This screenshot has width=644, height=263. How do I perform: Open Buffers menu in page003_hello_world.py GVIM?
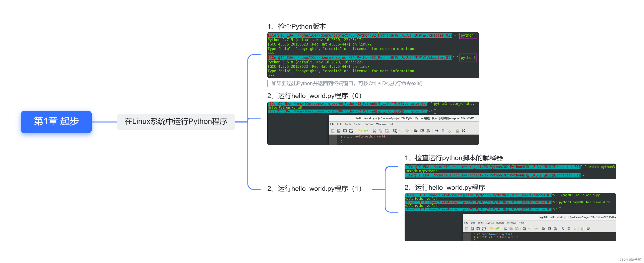(x=500, y=223)
